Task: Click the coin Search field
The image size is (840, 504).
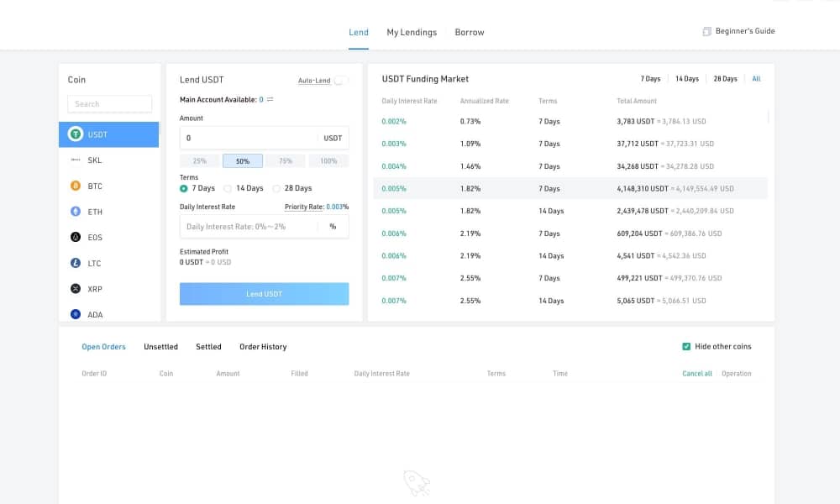Action: pos(110,104)
